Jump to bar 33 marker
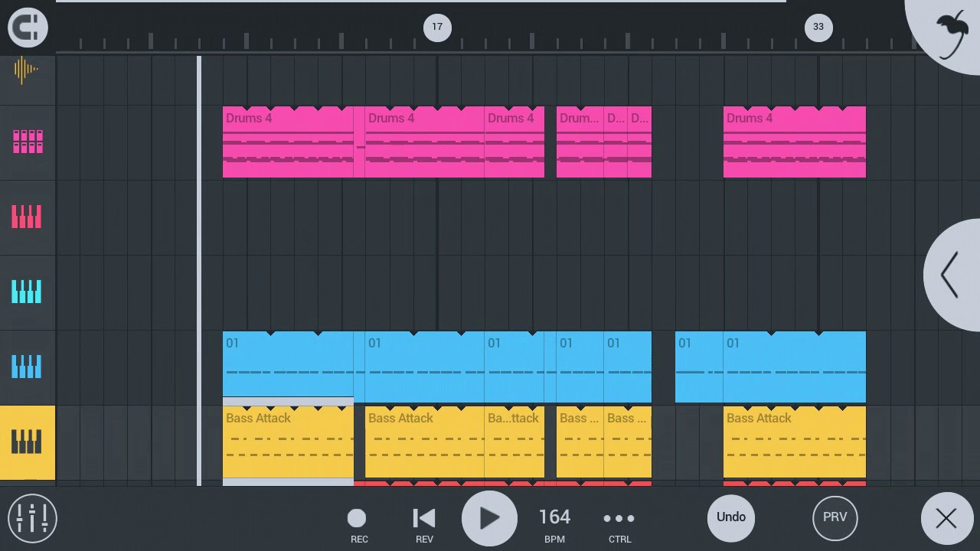Screen dimensions: 980x551 click(818, 27)
